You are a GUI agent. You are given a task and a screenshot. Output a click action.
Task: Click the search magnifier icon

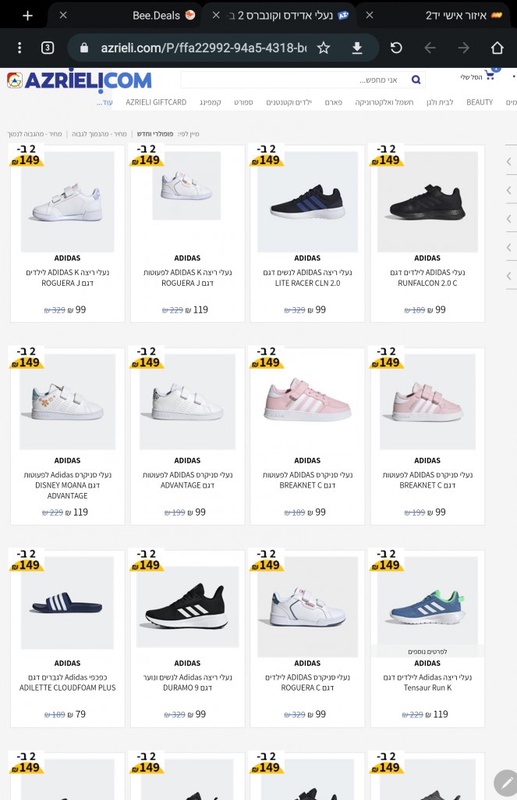416,80
